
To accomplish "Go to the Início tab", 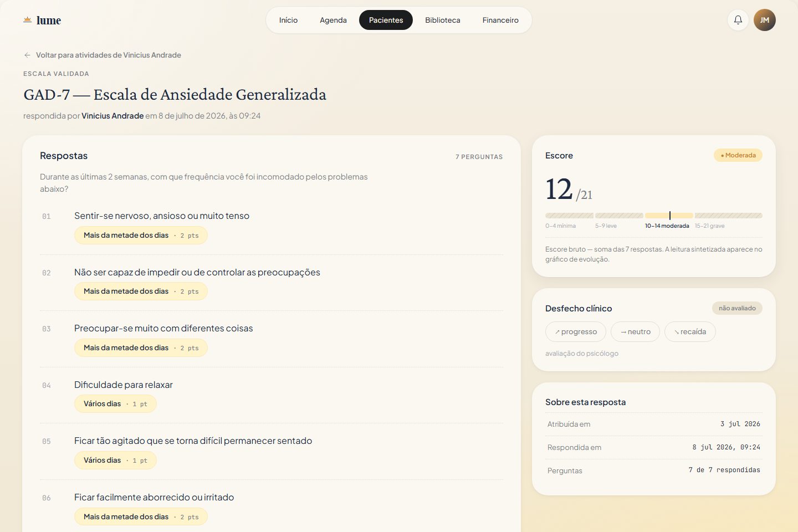I will [x=288, y=20].
